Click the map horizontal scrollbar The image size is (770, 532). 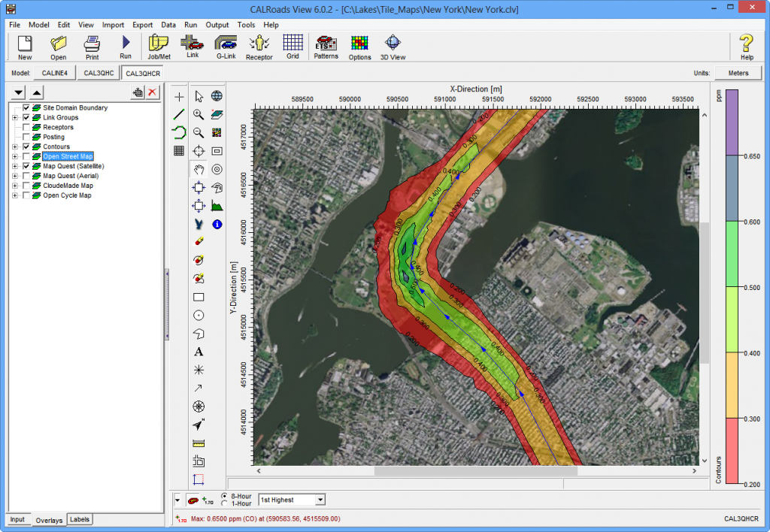pyautogui.click(x=476, y=470)
